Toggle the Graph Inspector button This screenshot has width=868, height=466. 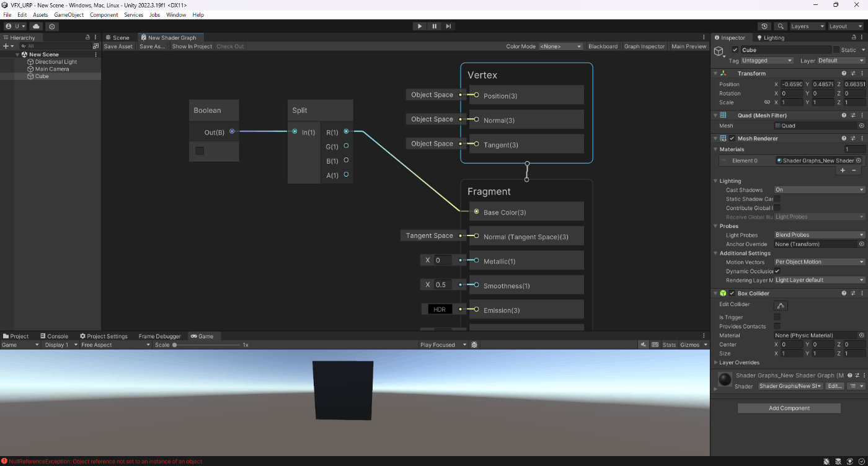(x=644, y=46)
